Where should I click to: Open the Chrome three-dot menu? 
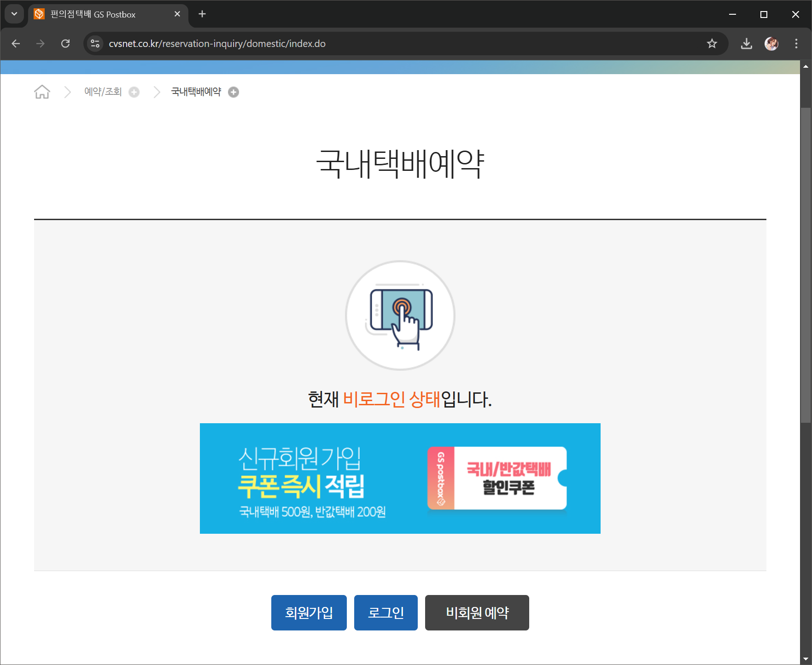click(796, 44)
